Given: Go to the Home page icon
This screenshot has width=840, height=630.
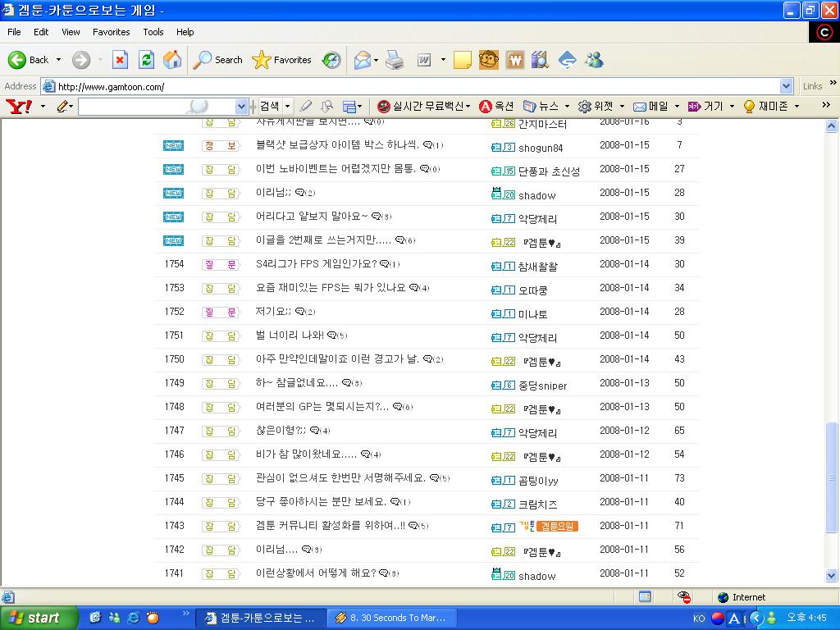Looking at the screenshot, I should [x=172, y=60].
